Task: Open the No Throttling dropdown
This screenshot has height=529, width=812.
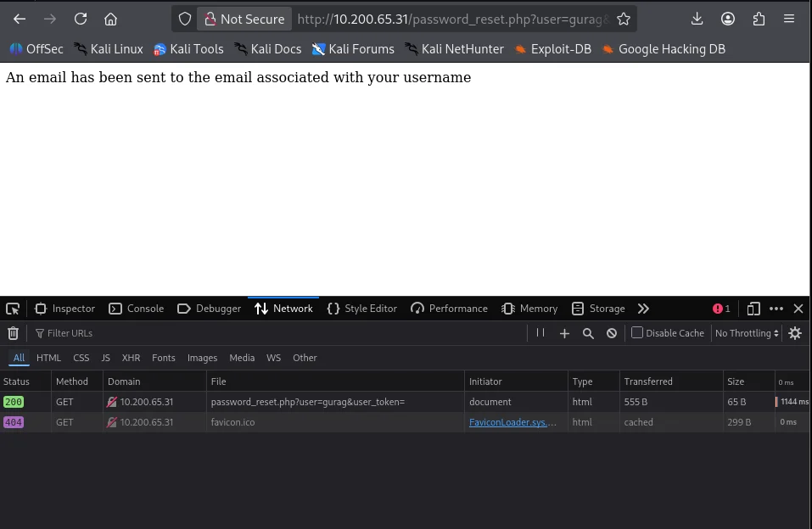Action: click(x=747, y=333)
